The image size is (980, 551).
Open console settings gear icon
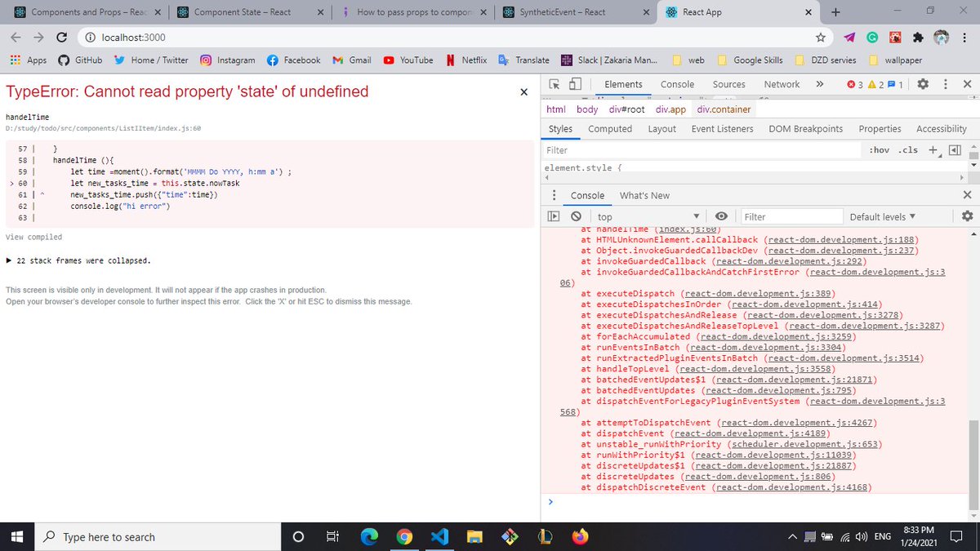[x=968, y=216]
